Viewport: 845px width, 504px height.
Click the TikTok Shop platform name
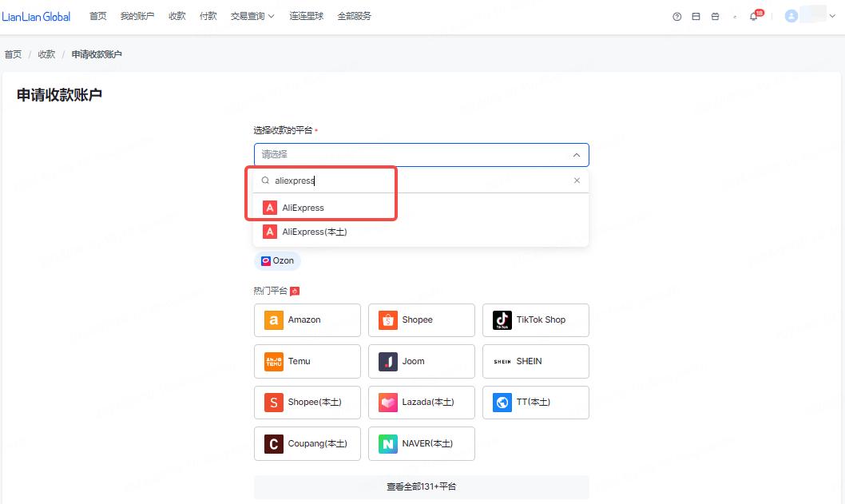tap(541, 319)
